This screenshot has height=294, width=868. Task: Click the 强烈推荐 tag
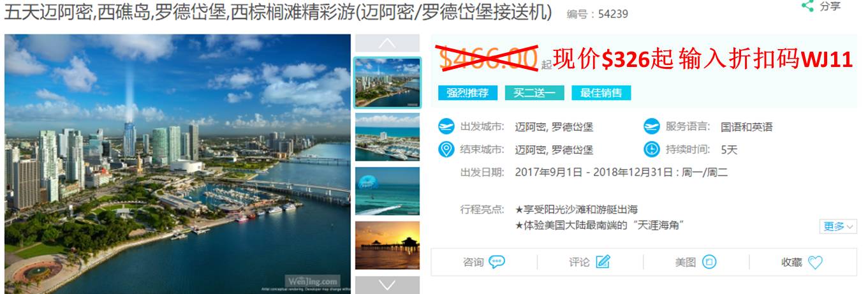[467, 93]
